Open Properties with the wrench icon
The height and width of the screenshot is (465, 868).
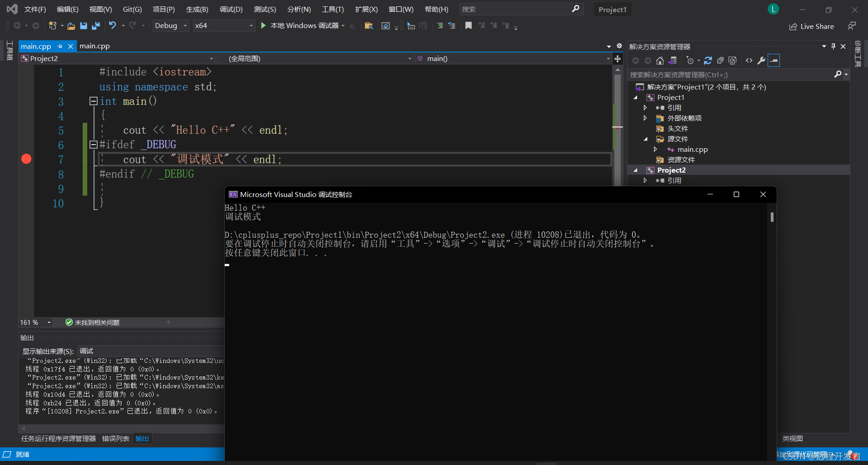pyautogui.click(x=761, y=61)
